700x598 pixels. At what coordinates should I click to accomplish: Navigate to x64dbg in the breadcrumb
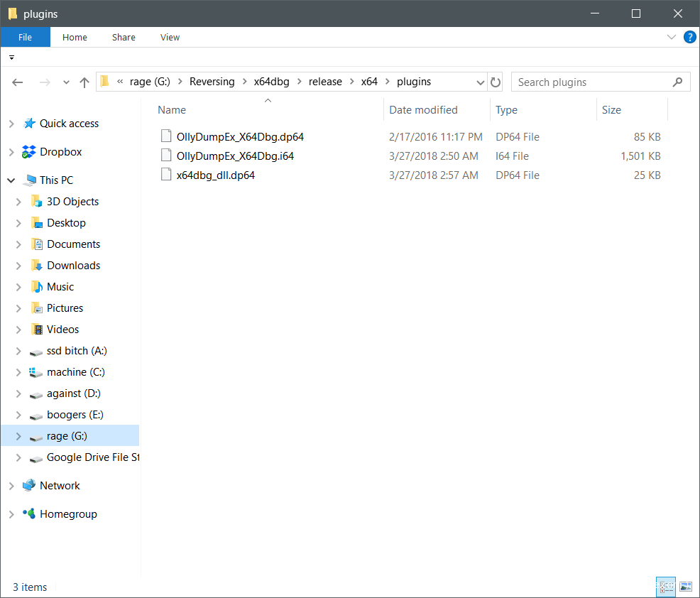(273, 82)
